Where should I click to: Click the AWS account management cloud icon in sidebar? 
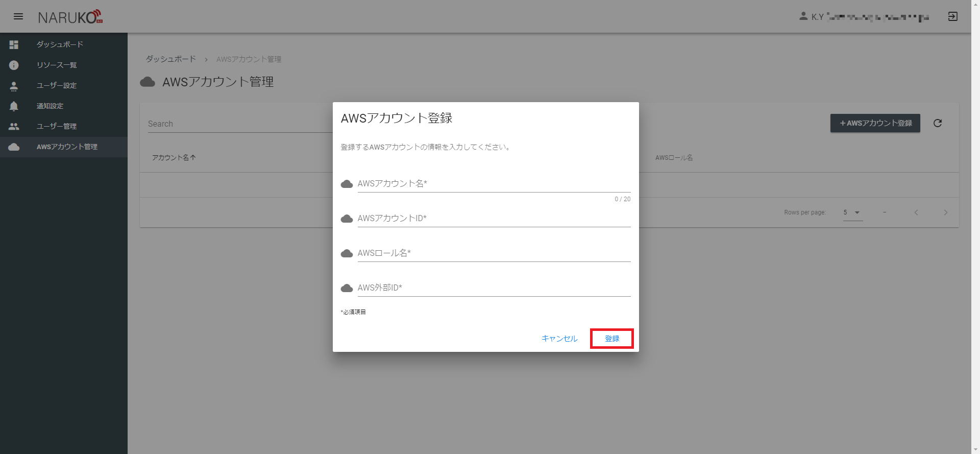pyautogui.click(x=14, y=147)
